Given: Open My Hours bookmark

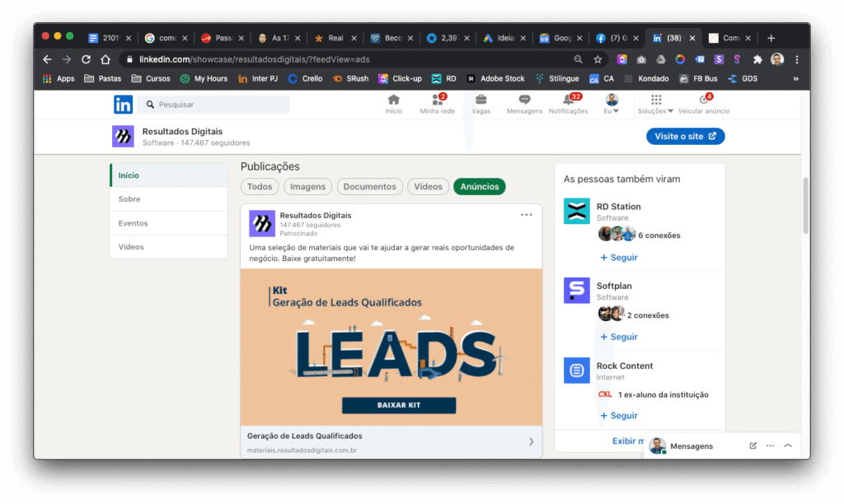Looking at the screenshot, I should point(204,78).
